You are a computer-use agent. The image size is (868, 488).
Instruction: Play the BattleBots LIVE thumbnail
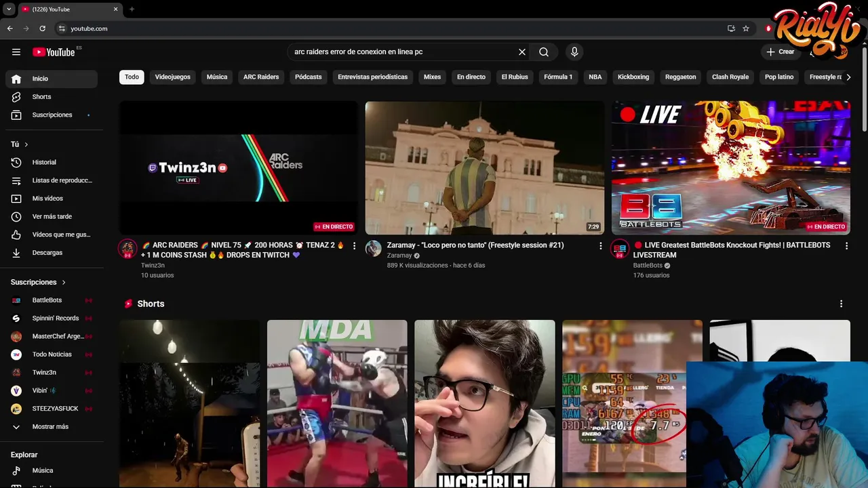(730, 168)
